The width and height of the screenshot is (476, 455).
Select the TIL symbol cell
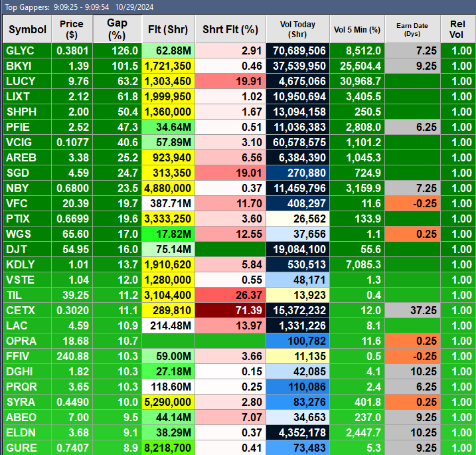pyautogui.click(x=27, y=295)
